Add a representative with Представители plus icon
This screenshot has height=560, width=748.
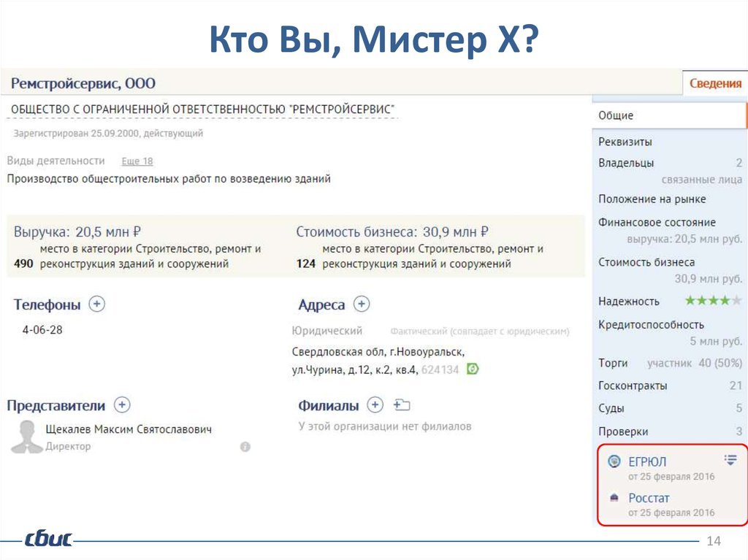(x=122, y=404)
